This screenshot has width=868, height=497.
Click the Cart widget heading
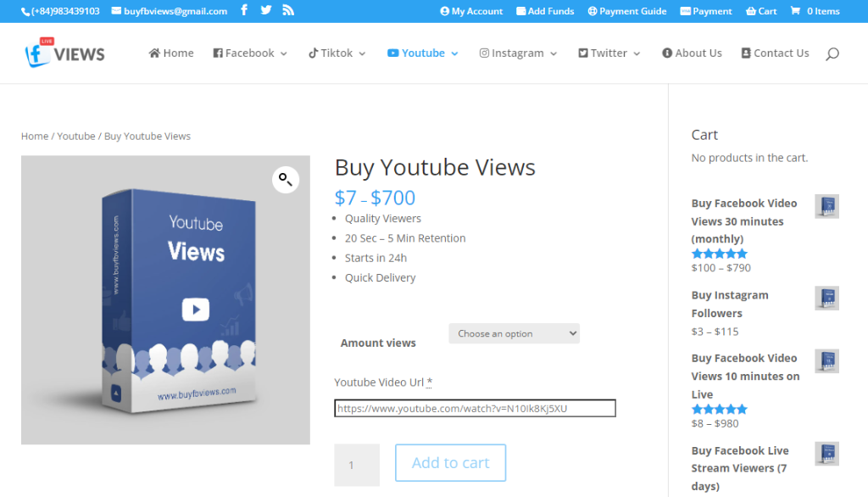point(704,135)
